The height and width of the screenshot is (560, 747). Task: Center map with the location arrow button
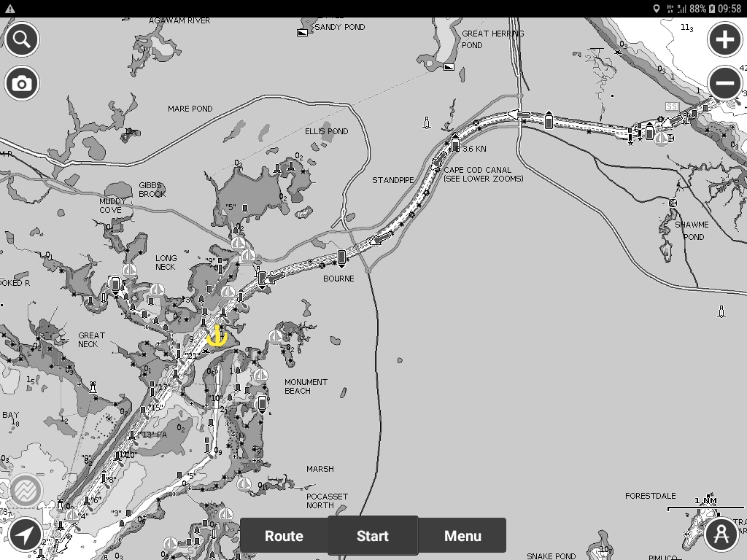pos(25,535)
